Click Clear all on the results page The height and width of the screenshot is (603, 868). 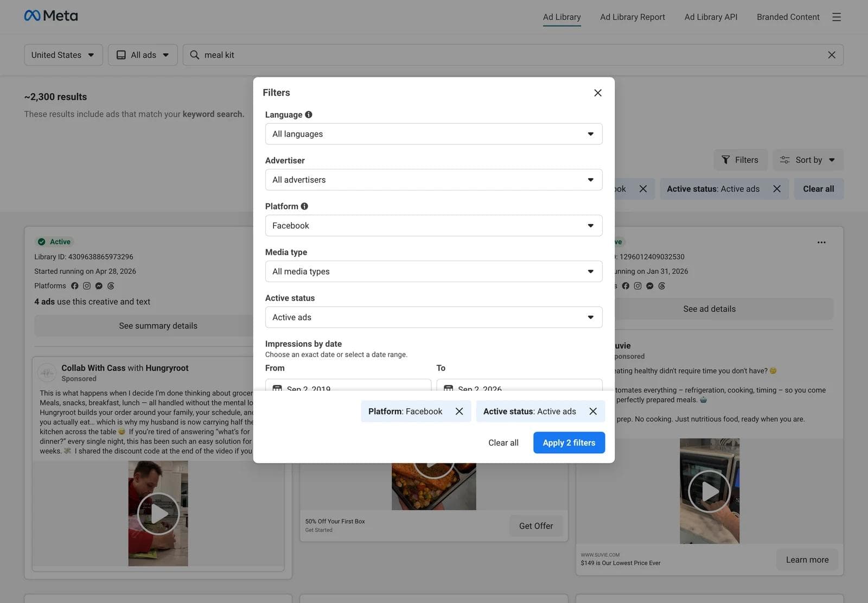819,189
